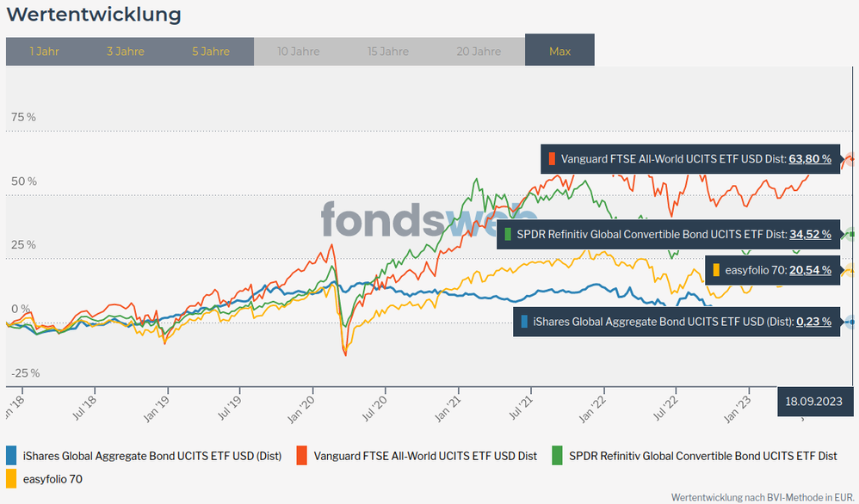Select the 15 Jahre range tab
Screen dimensions: 859x504
tap(388, 52)
